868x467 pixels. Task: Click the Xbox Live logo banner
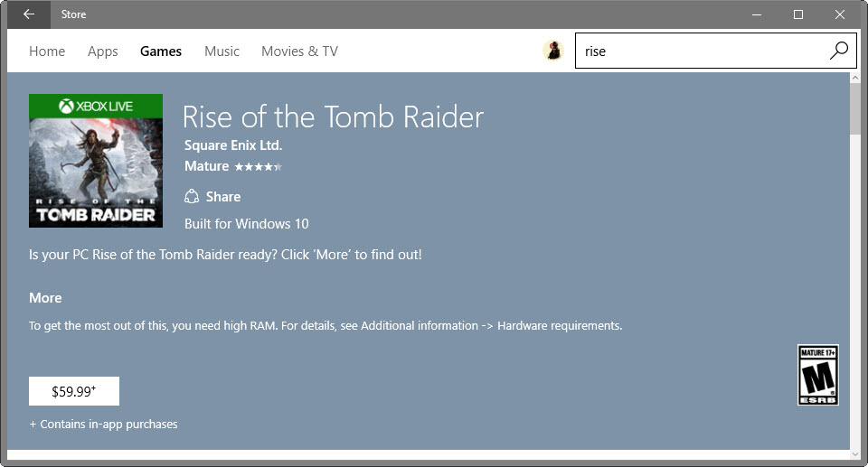click(x=96, y=106)
